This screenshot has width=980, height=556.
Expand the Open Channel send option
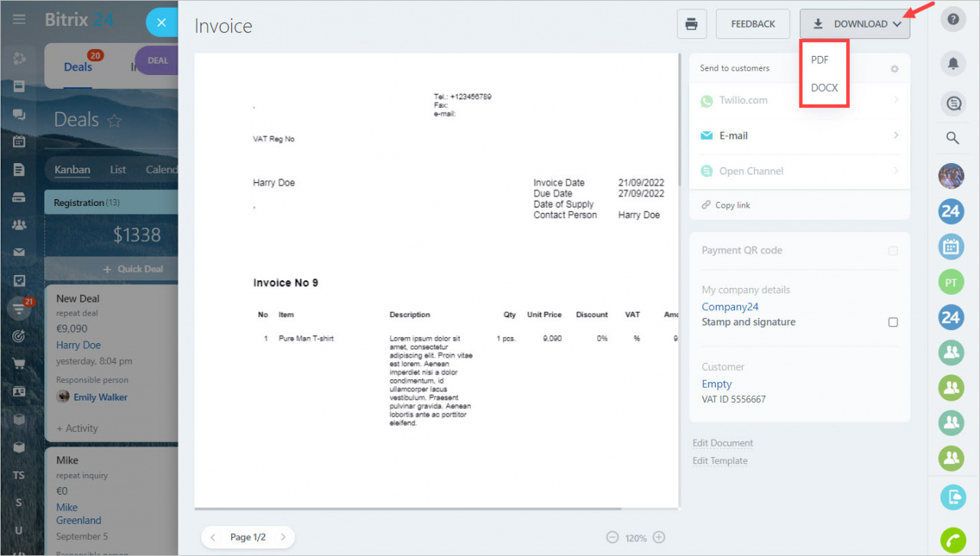point(799,171)
